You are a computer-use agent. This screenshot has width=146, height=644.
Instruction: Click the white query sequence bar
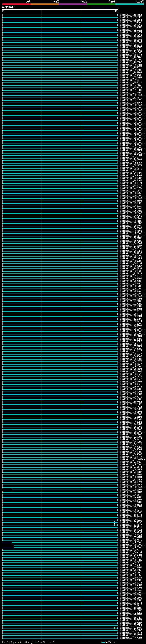(60, 9)
